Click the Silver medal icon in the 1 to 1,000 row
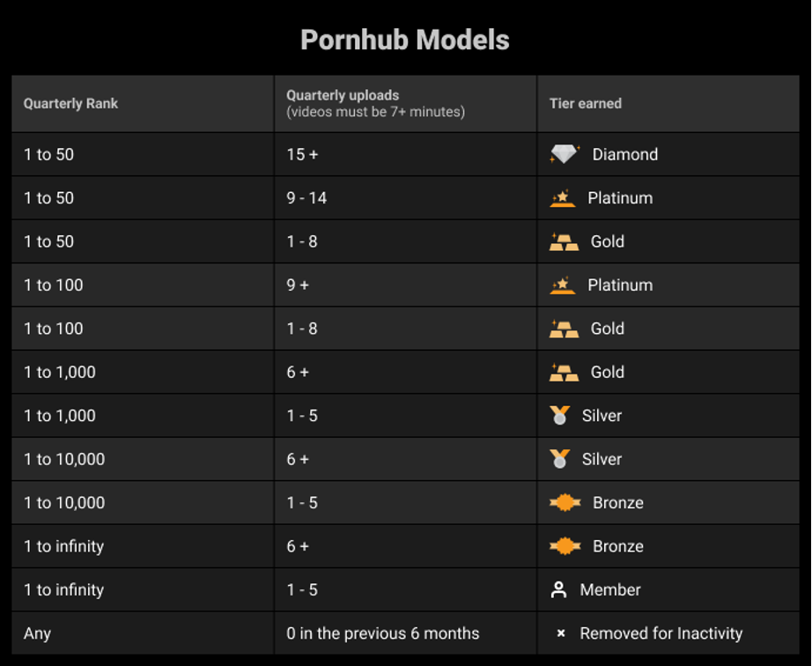Screen dimensions: 812x666 coord(559,416)
